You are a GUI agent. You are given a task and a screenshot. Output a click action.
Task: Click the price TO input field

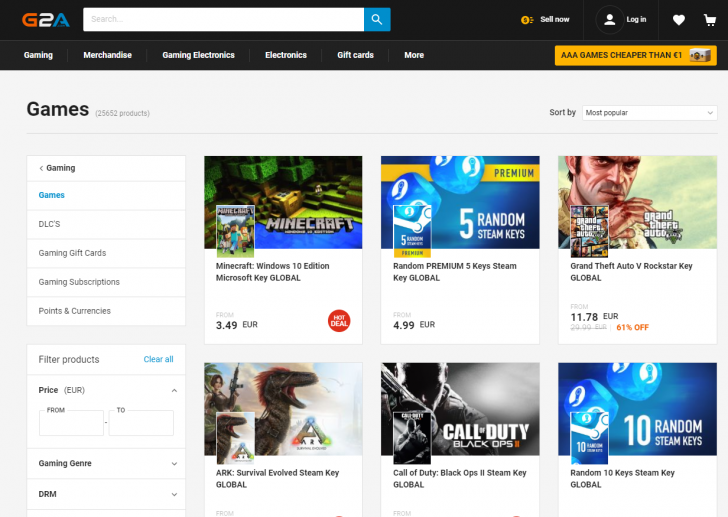click(141, 423)
